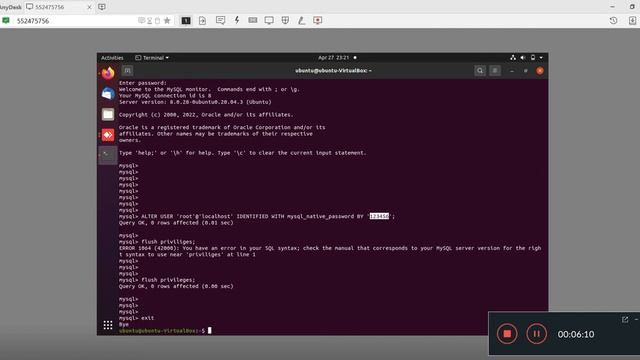Click the terminal title ubuntu@ubuntu-VirtualBox

[333, 71]
